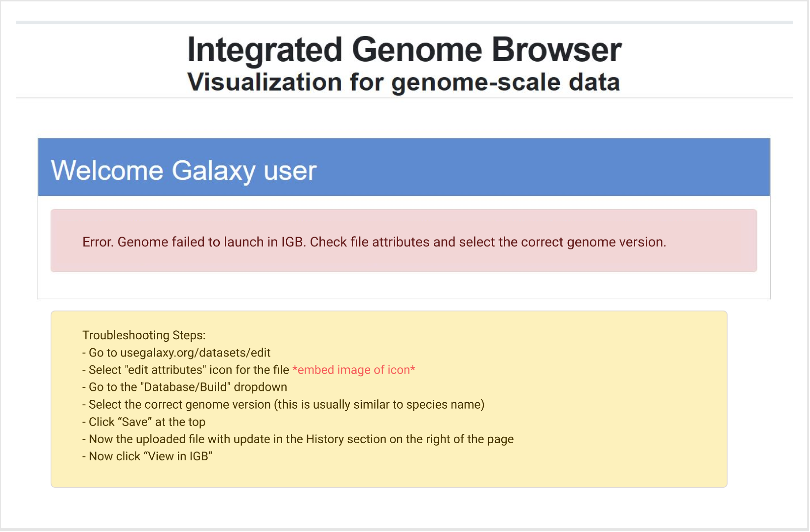
Task: Click the Integrated Genome Browser title
Action: coord(404,50)
